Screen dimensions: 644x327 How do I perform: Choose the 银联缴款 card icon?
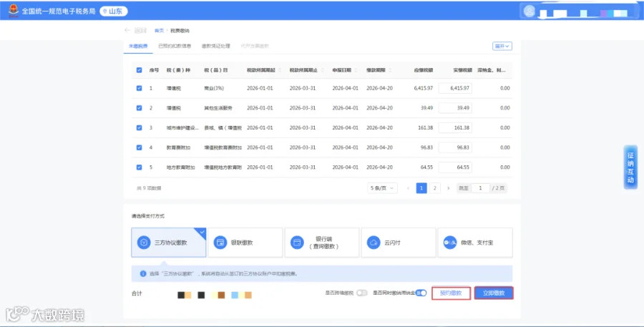220,243
